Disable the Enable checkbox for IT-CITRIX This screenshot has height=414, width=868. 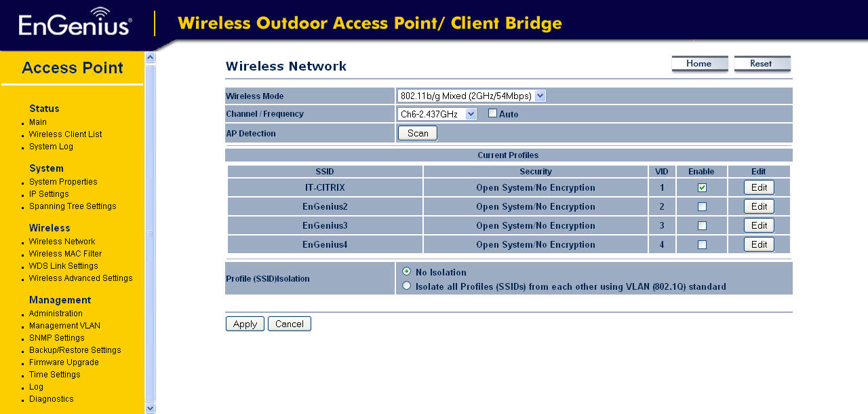pos(701,187)
